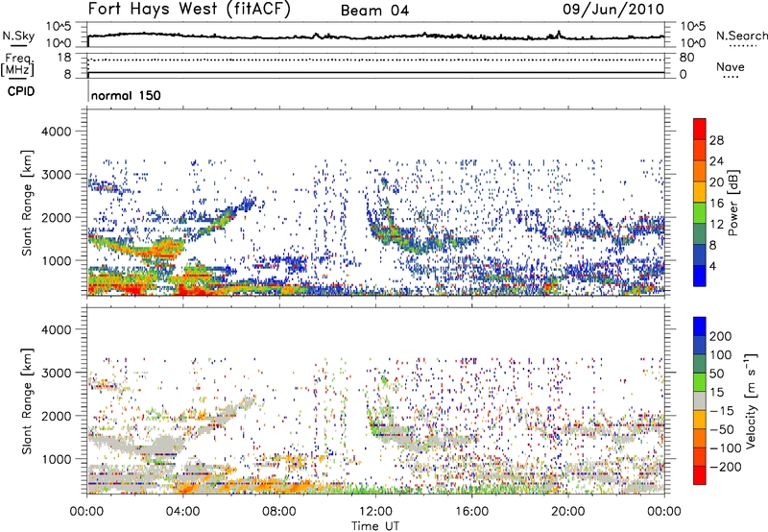Click the '50' tick on Velocity scale

click(x=716, y=374)
